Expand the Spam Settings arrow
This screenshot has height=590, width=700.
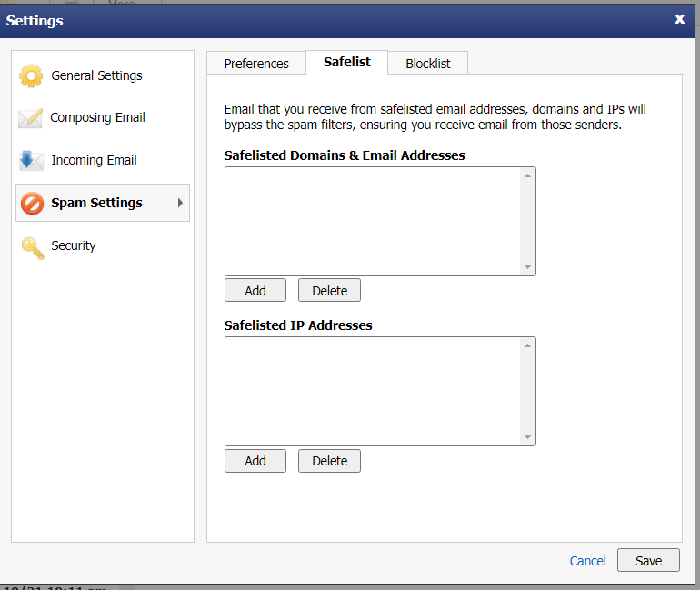pos(180,203)
